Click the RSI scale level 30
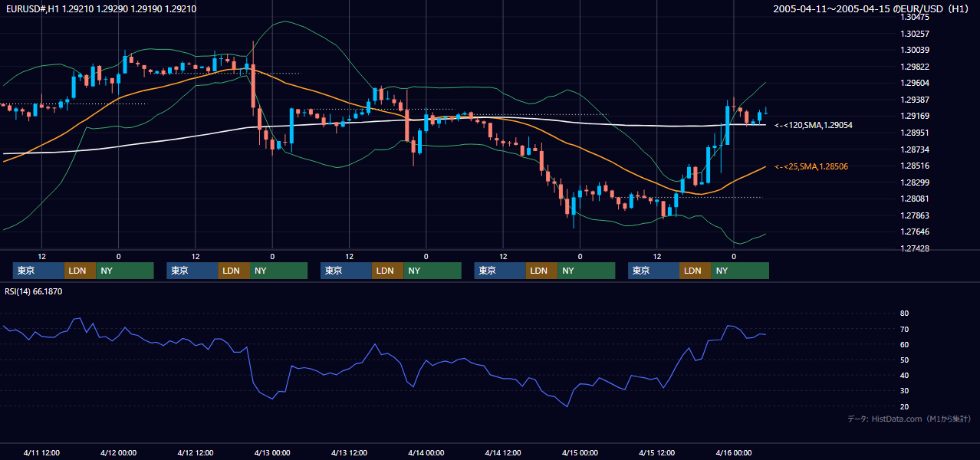Viewport: 980px width, 460px height. click(x=905, y=391)
